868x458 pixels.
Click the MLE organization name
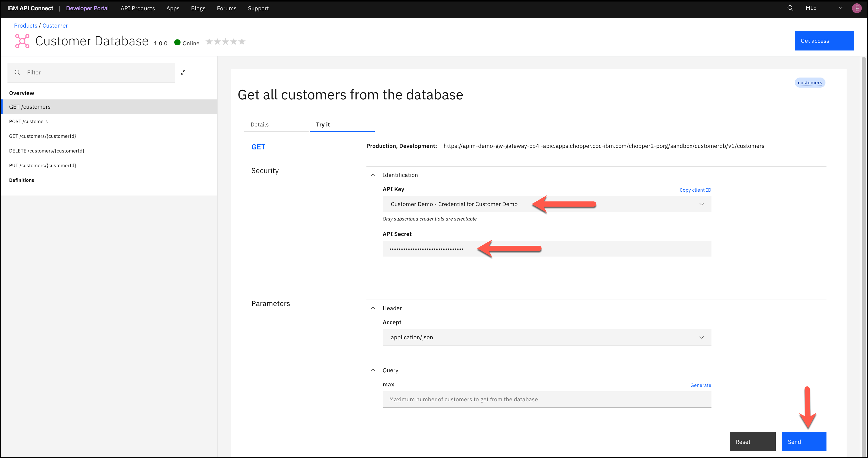click(x=811, y=8)
